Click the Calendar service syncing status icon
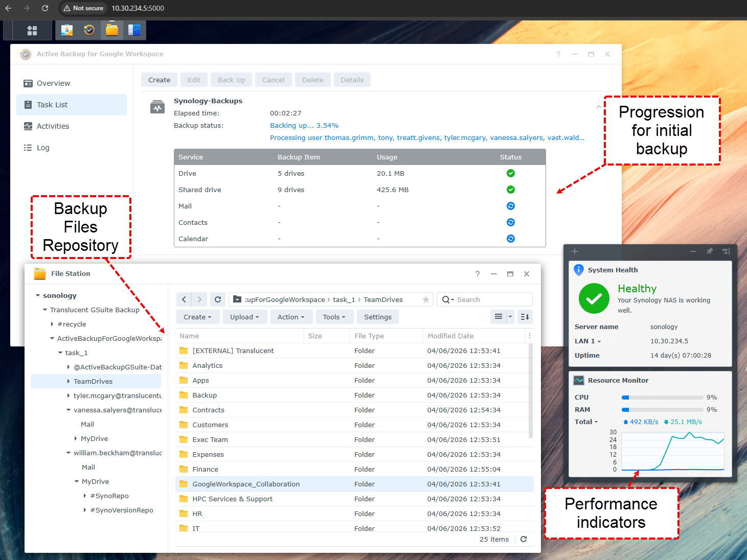The width and height of the screenshot is (747, 560). (510, 239)
